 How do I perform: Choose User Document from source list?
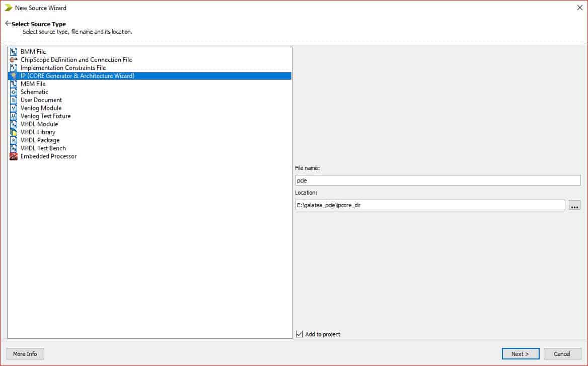tap(41, 100)
